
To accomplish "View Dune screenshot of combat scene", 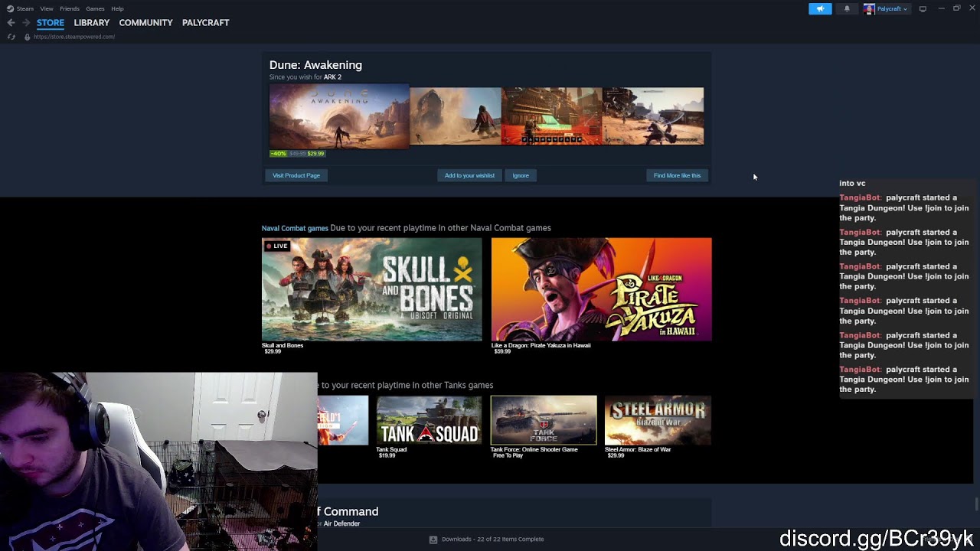I will pos(653,116).
